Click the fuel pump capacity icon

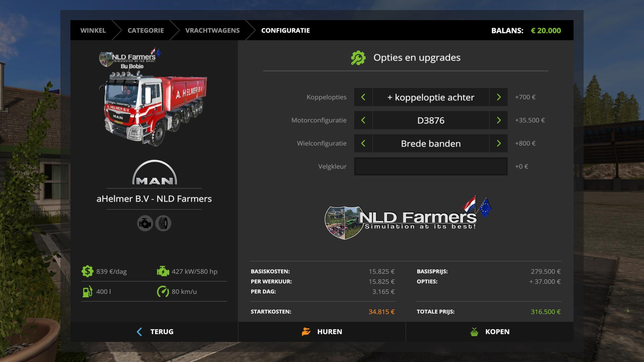(x=87, y=291)
